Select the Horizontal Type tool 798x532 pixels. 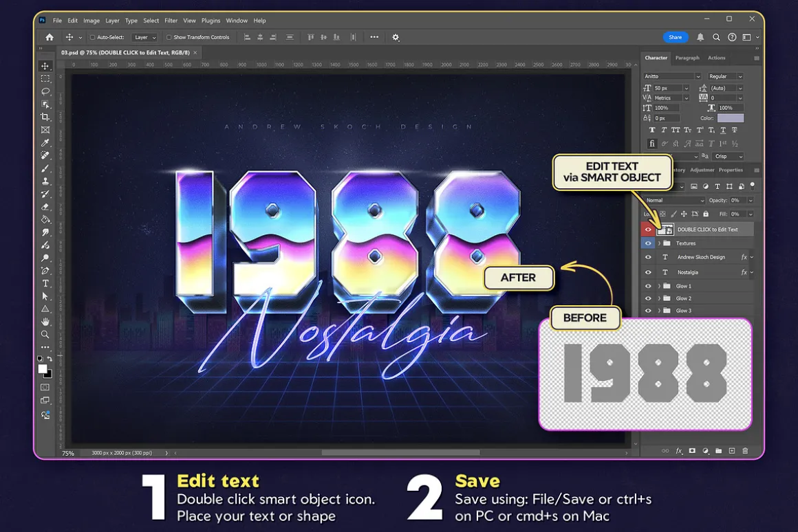[45, 283]
